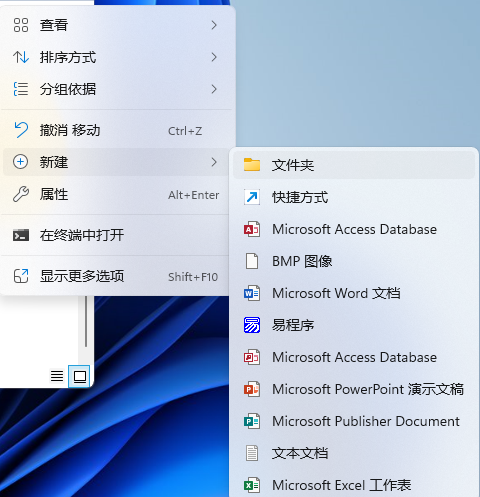Click the PowerPoint 演示文稿 icon
480x497 pixels.
[252, 389]
